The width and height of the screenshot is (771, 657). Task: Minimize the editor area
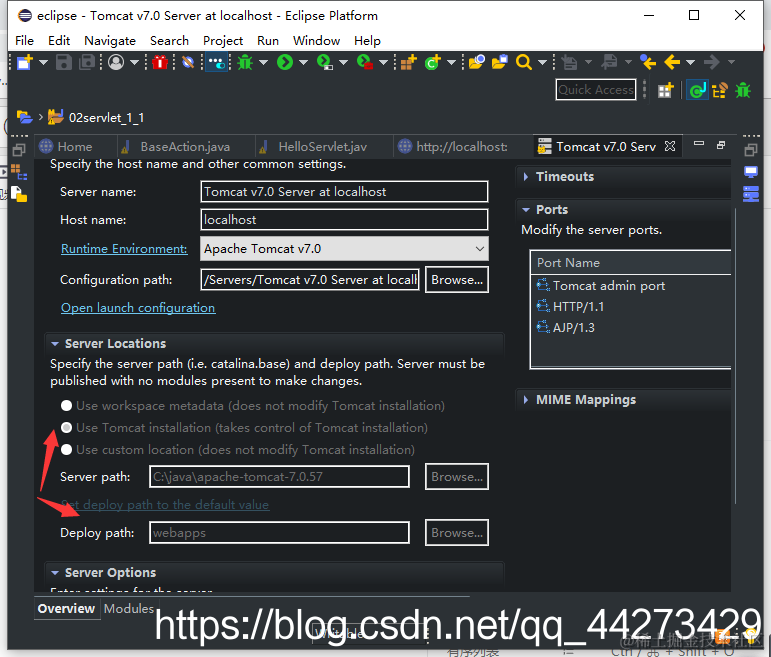(699, 144)
